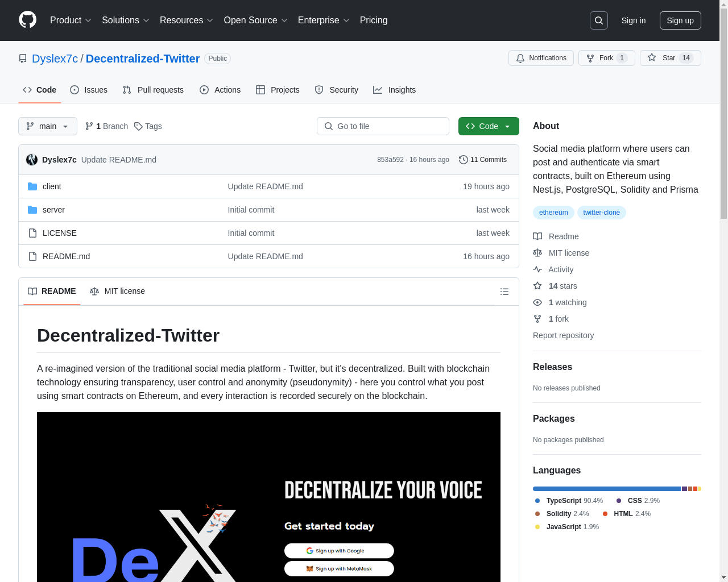The height and width of the screenshot is (582, 728).
Task: Click the Tags link
Action: [x=148, y=126]
